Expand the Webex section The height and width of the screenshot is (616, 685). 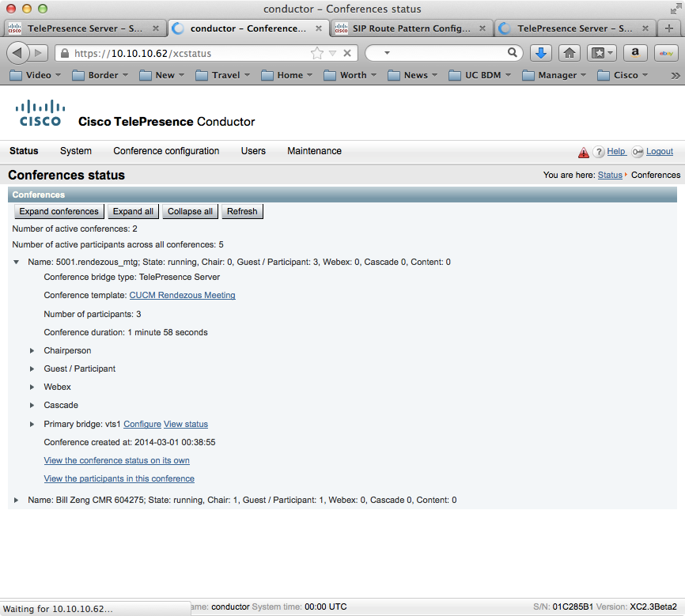tap(32, 387)
